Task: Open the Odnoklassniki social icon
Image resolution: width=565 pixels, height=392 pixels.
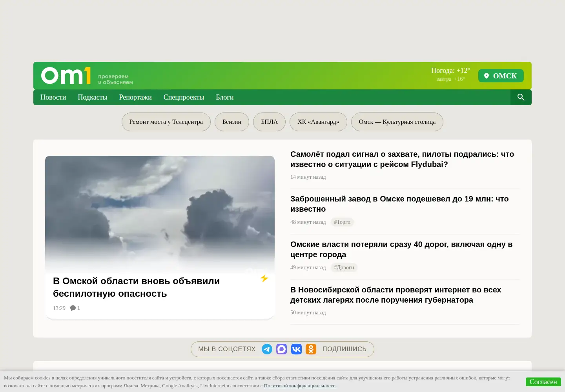Action: coord(311,349)
